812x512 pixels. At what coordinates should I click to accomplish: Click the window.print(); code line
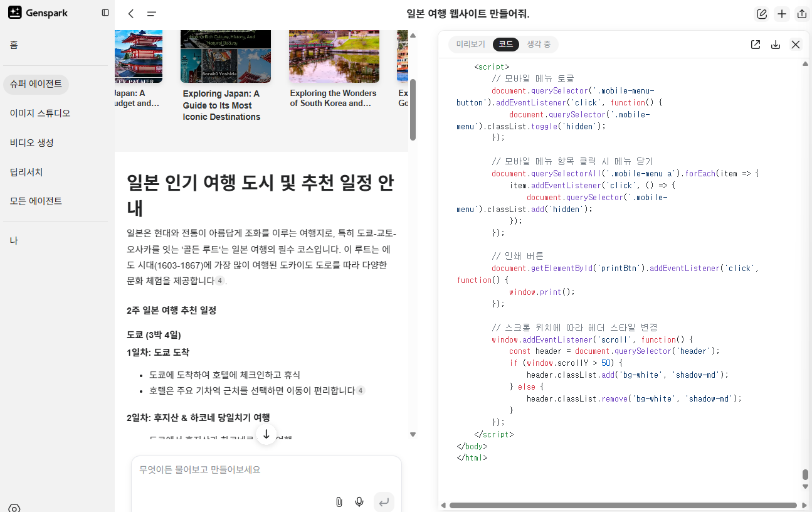coord(542,292)
